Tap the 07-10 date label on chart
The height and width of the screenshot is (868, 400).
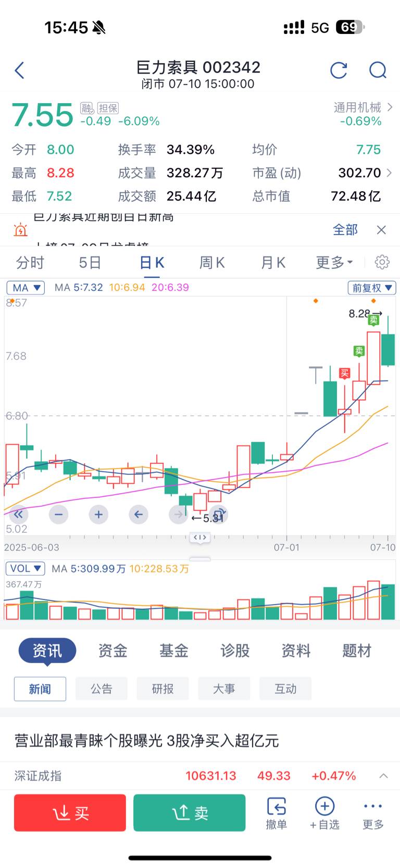coord(383,547)
